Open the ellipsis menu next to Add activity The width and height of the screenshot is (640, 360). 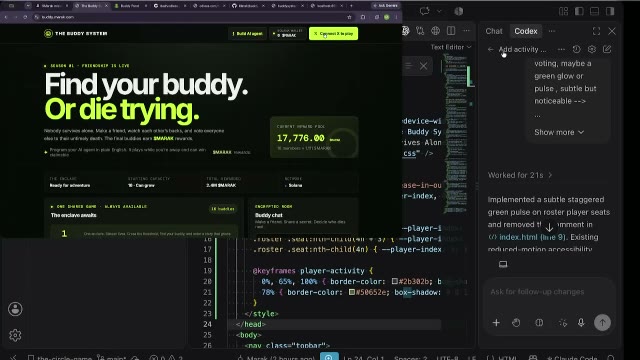[x=561, y=49]
